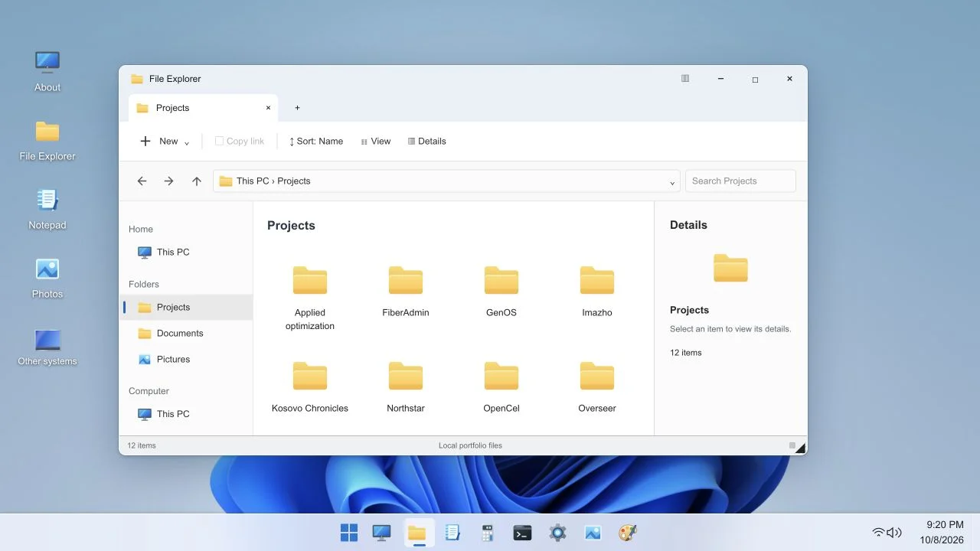
Task: Open the Applied optimization folder
Action: (x=310, y=298)
